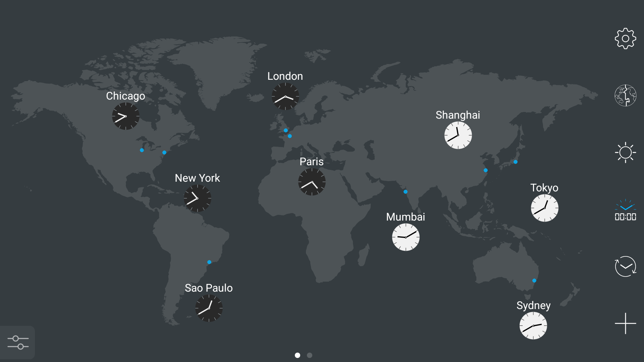Open the sliders options panel

18,342
